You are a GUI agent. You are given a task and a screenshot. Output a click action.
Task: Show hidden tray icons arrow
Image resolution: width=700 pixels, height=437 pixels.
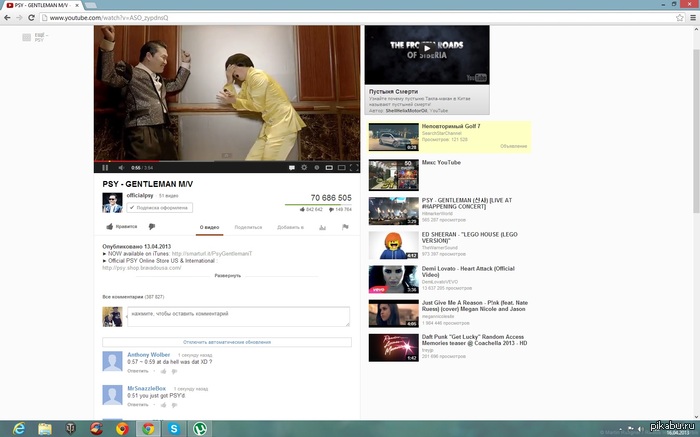[621, 429]
